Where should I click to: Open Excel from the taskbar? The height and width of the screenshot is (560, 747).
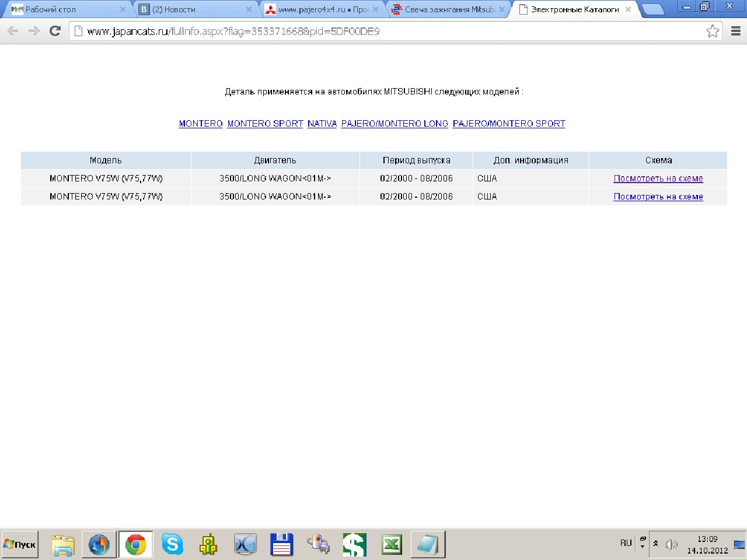point(392,545)
